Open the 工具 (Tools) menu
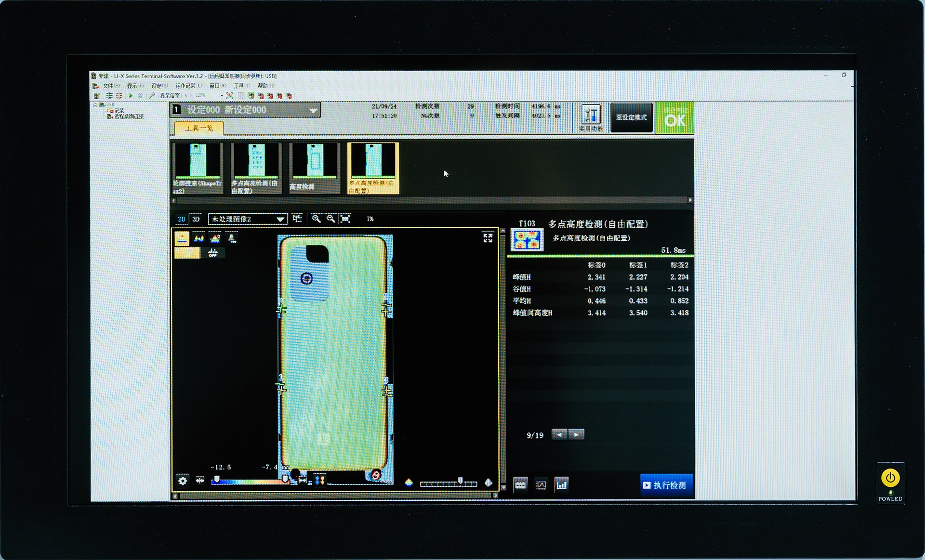This screenshot has width=925, height=560. (241, 86)
